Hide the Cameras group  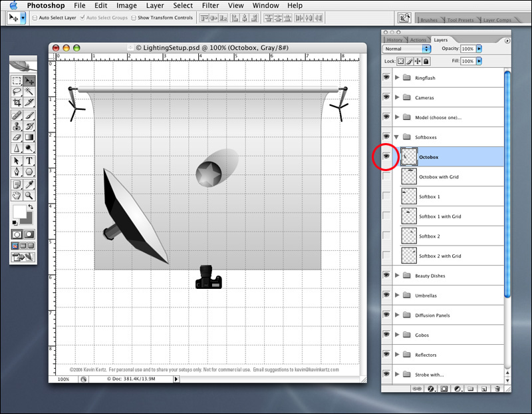(x=386, y=97)
